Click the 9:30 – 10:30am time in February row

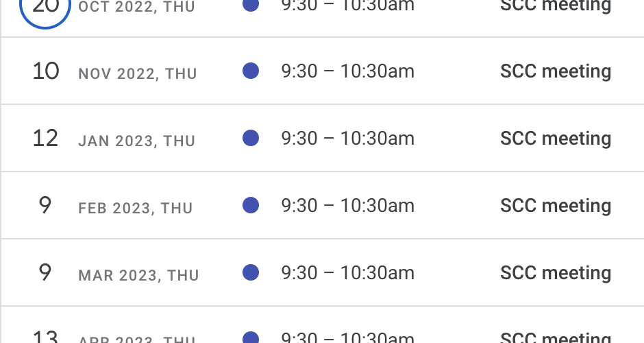pyautogui.click(x=347, y=205)
